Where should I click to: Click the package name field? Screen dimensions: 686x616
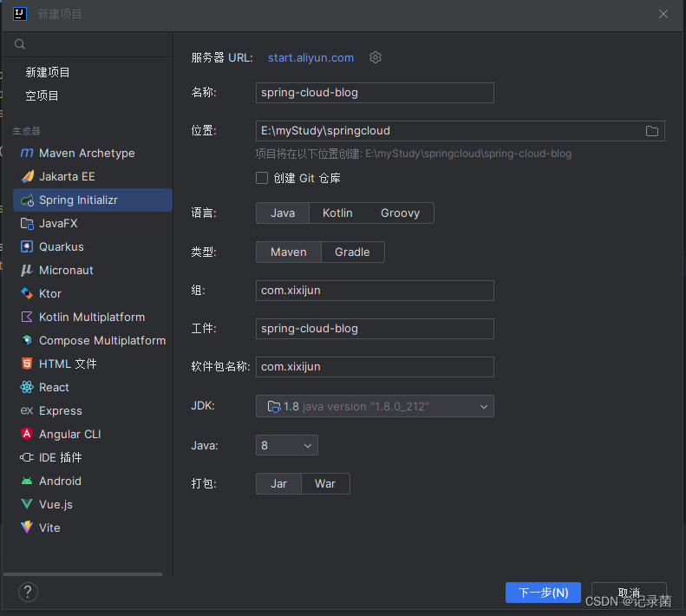point(375,367)
